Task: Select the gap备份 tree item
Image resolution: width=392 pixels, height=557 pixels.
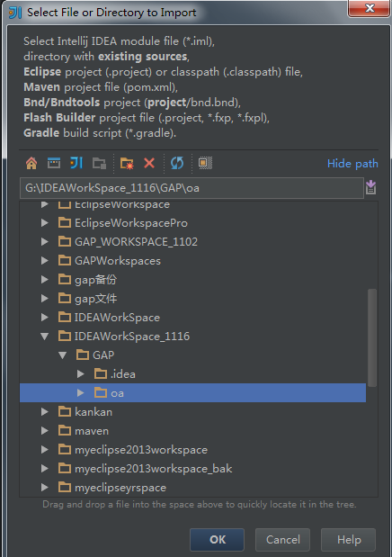Action: tap(87, 279)
